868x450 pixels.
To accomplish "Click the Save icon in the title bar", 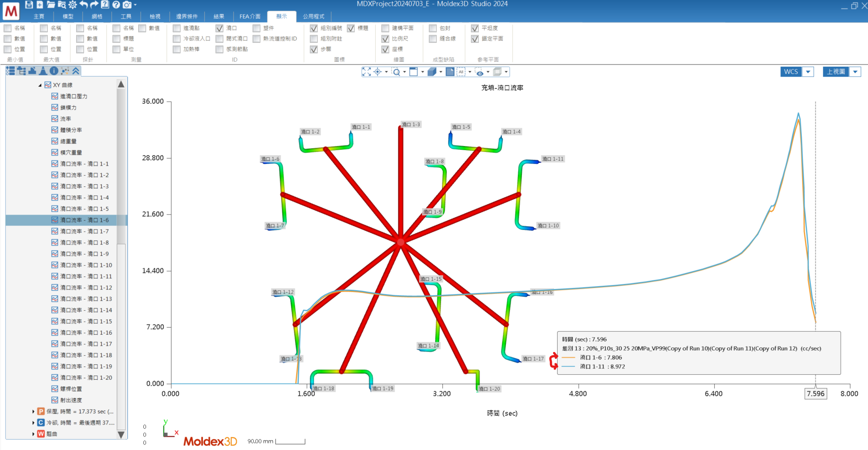I will [x=29, y=5].
